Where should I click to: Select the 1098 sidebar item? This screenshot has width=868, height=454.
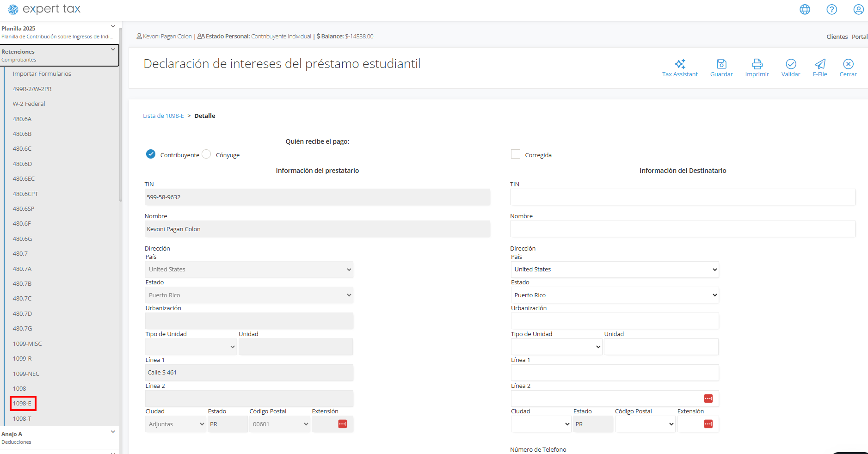coord(19,389)
